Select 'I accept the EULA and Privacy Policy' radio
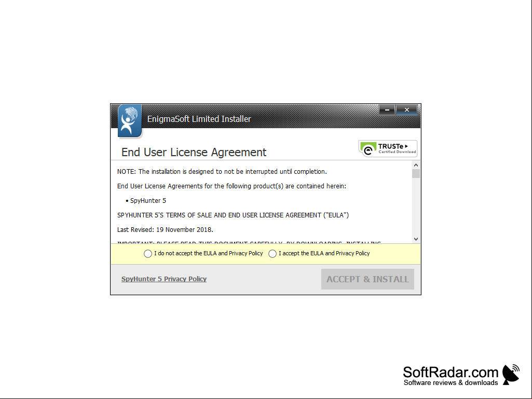Screen dimensions: 532x399 click(x=272, y=253)
